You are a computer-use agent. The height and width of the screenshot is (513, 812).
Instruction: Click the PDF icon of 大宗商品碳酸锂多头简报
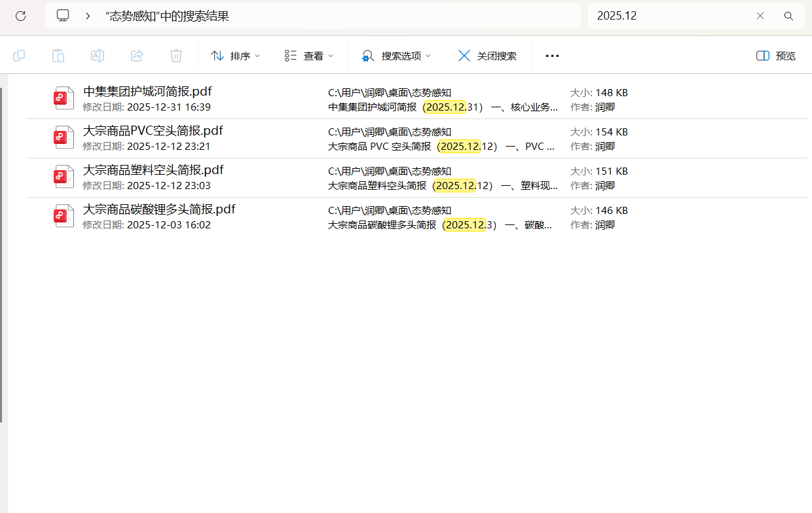tap(64, 217)
